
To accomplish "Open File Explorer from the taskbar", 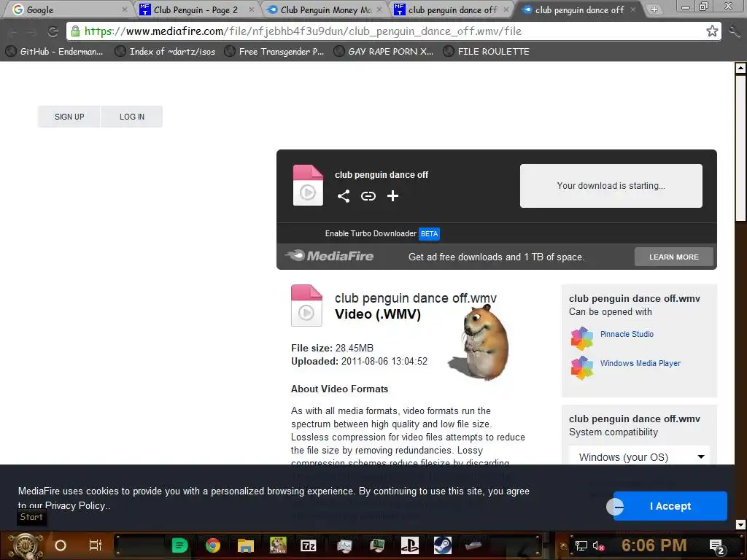I will 245,545.
